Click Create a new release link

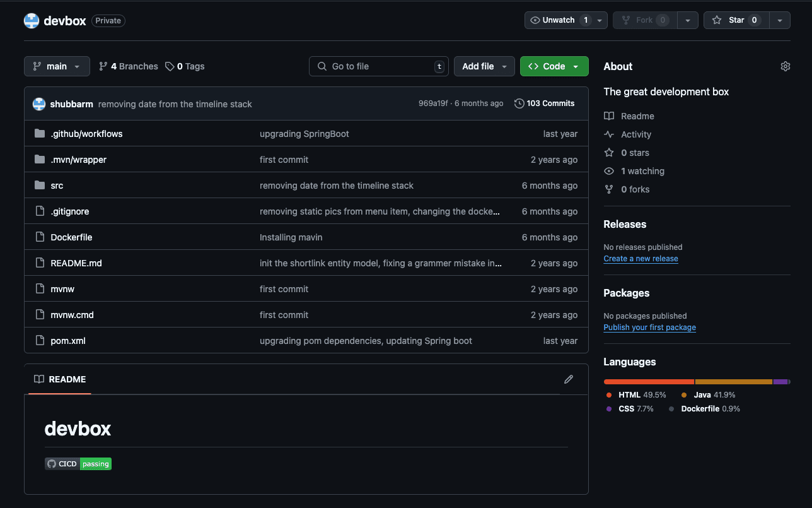pos(641,259)
